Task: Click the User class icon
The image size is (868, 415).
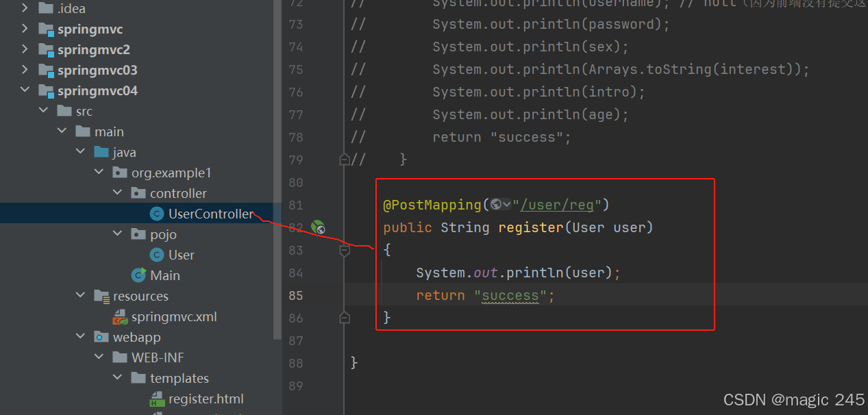Action: coord(157,255)
